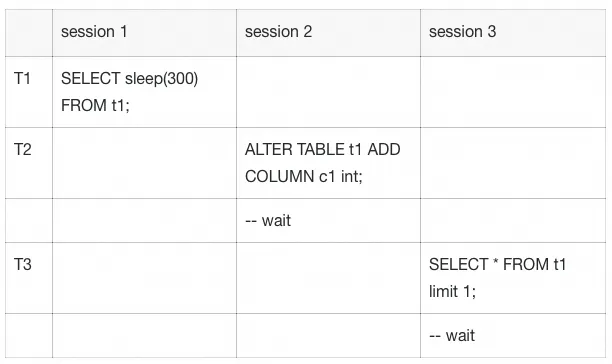Viewport: 612px width, 364px height.
Task: Click empty session 2 cell in T3 row
Action: point(328,278)
